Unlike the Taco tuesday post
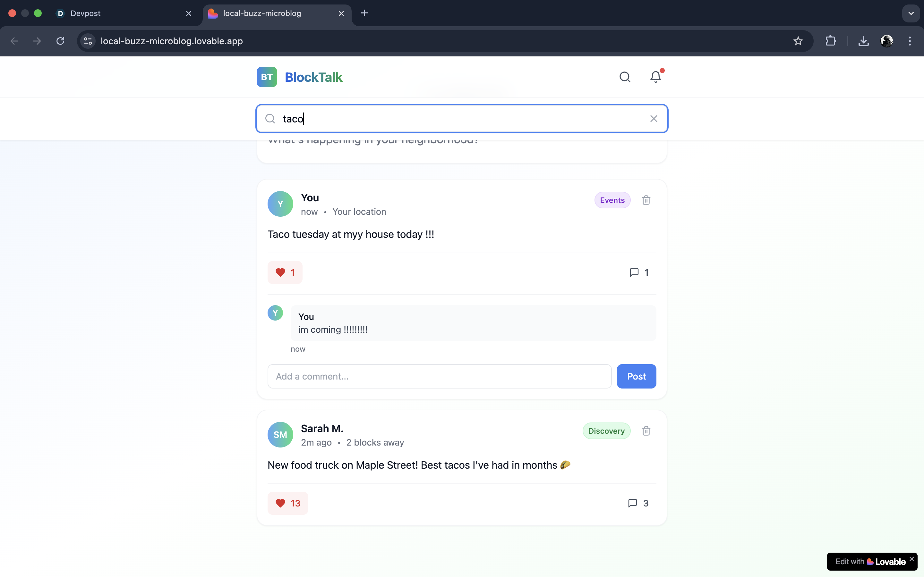Screen dimensions: 924x577 285,272
